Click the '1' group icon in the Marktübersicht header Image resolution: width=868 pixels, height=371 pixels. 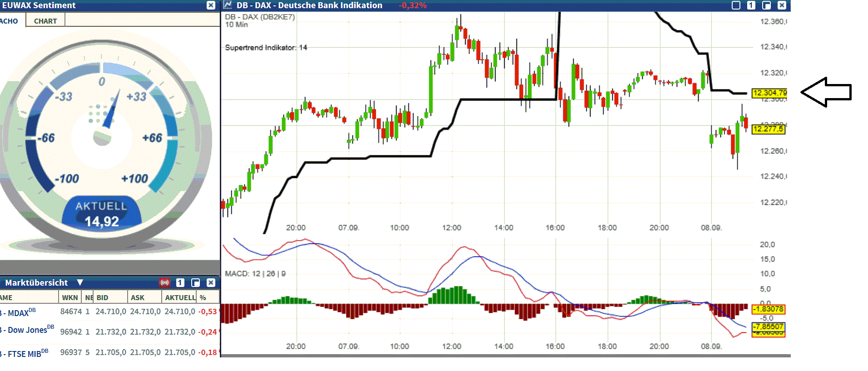(180, 282)
